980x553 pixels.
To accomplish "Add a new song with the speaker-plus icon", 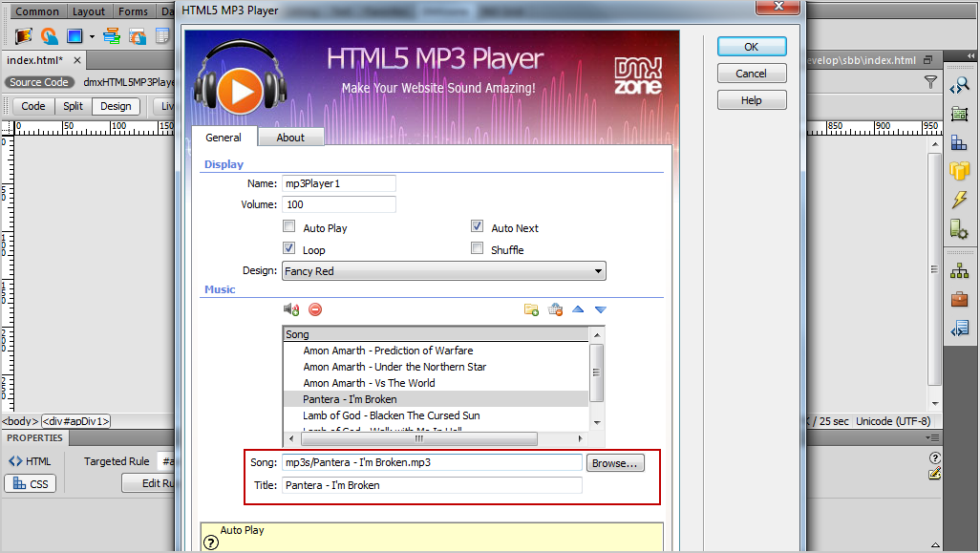I will tap(291, 309).
